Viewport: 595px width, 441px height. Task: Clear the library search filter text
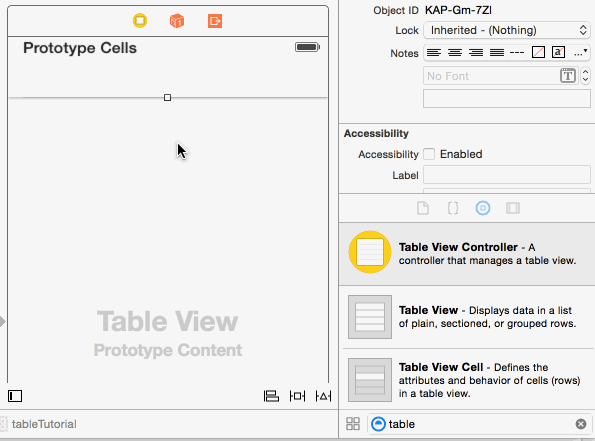tap(581, 424)
